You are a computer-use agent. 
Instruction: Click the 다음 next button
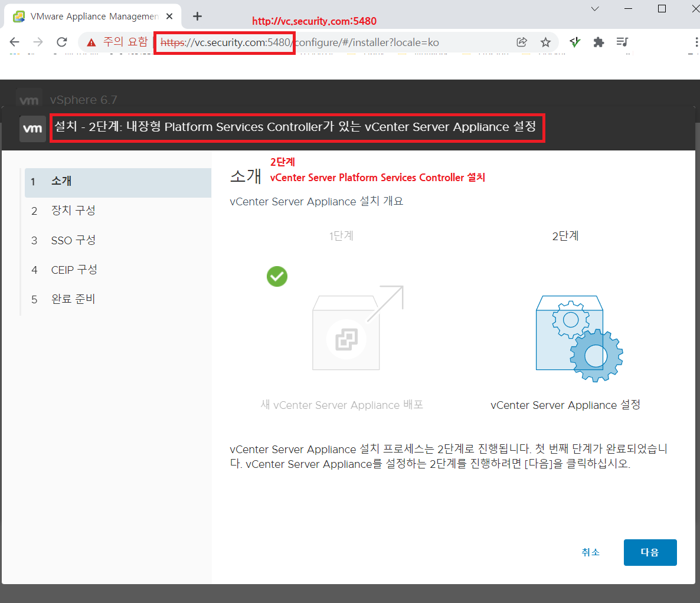coord(650,553)
